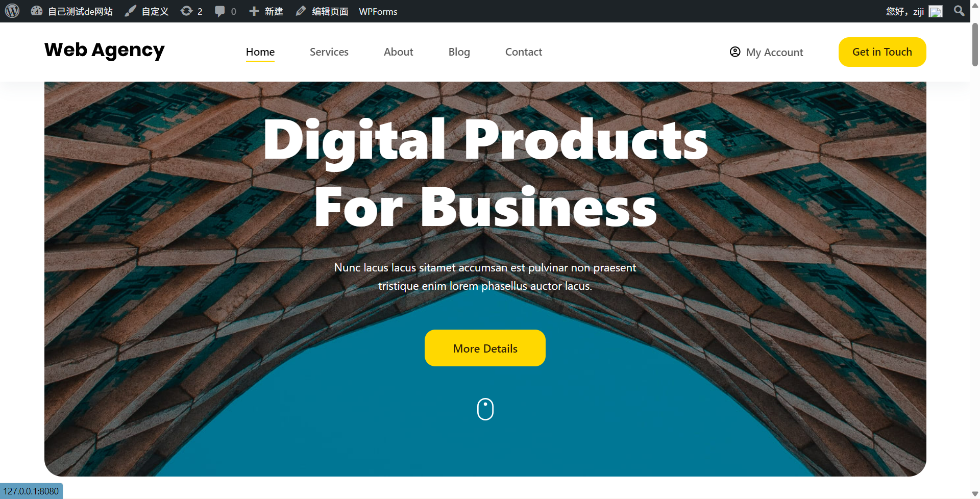Click the More Details button
This screenshot has width=980, height=499.
[x=485, y=348]
